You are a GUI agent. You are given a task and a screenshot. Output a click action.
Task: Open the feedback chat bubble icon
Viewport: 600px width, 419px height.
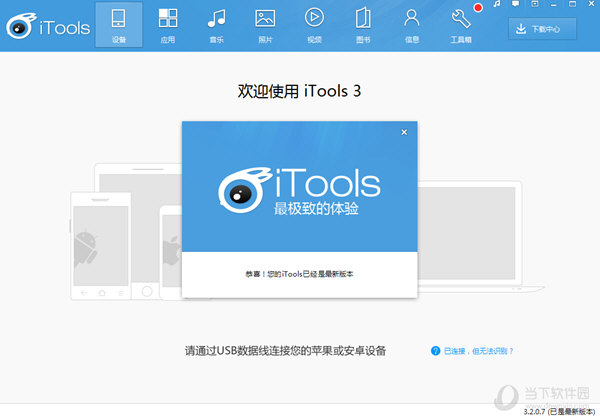(x=515, y=4)
